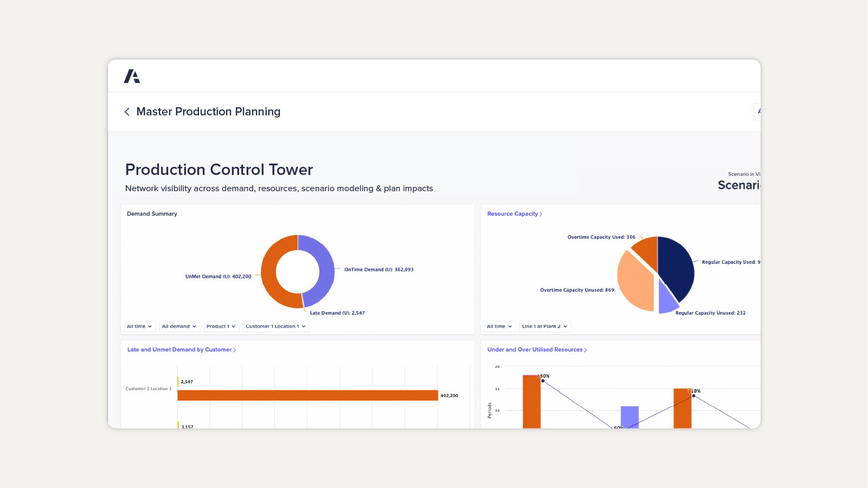Click the Production Control Tower heading

219,170
